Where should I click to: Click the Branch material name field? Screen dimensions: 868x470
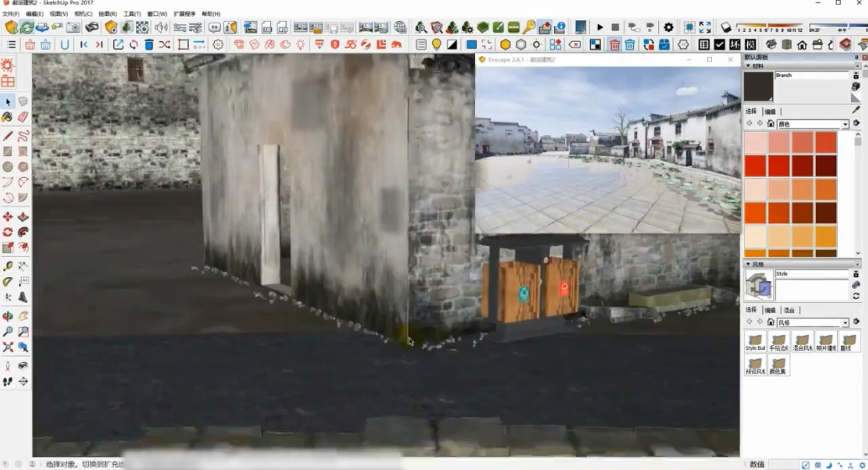(x=812, y=76)
